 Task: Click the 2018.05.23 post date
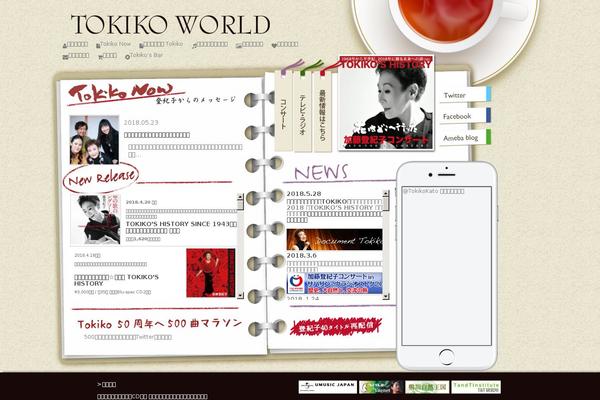click(141, 122)
